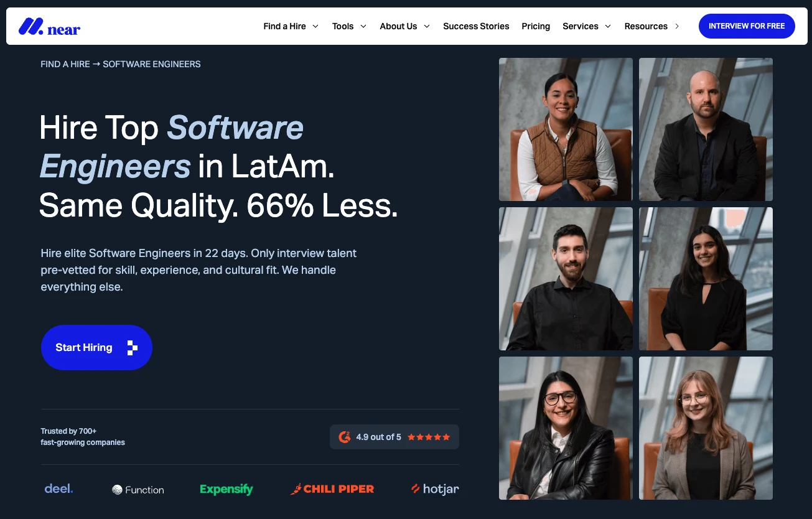Image resolution: width=812 pixels, height=519 pixels.
Task: Expand the About Us dropdown
Action: [404, 26]
